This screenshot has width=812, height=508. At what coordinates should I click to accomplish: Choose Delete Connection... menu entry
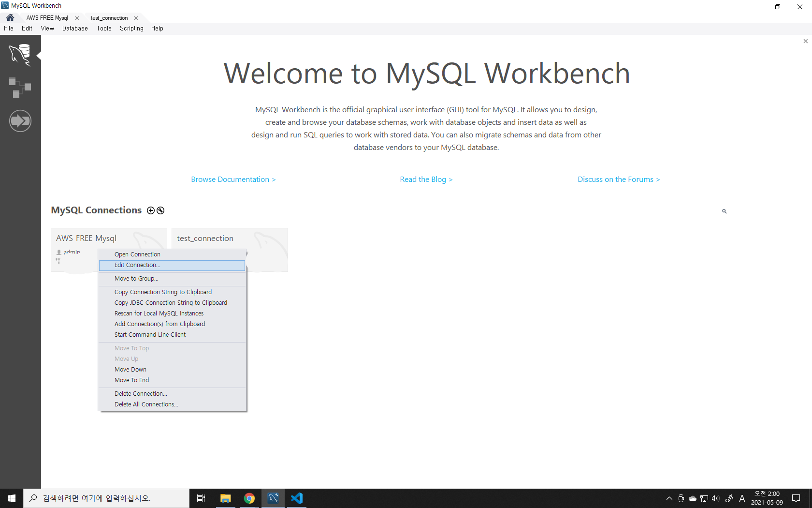pyautogui.click(x=172, y=394)
